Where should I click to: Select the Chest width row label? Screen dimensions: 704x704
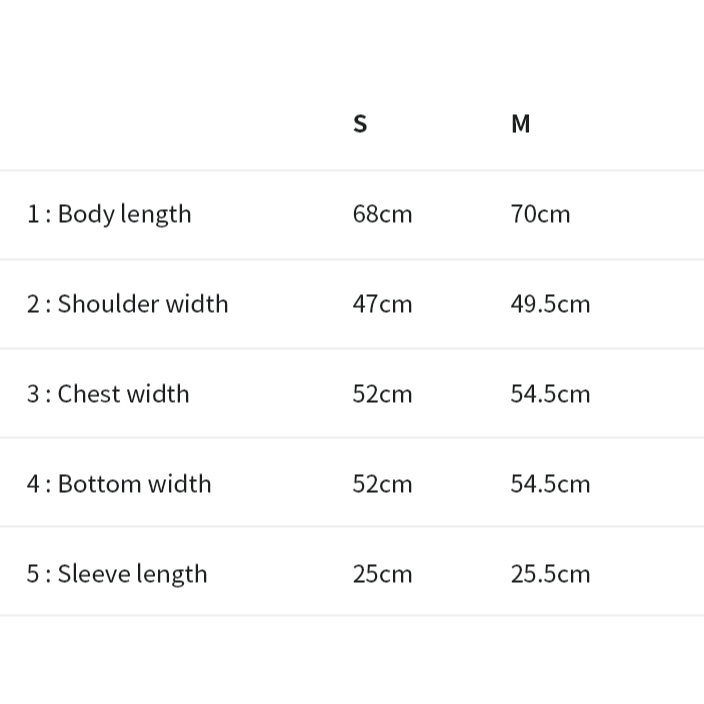click(123, 394)
